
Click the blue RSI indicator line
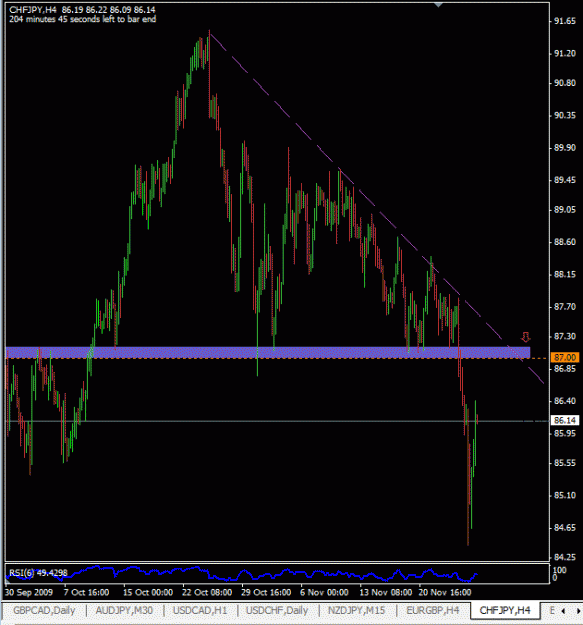coord(243,574)
